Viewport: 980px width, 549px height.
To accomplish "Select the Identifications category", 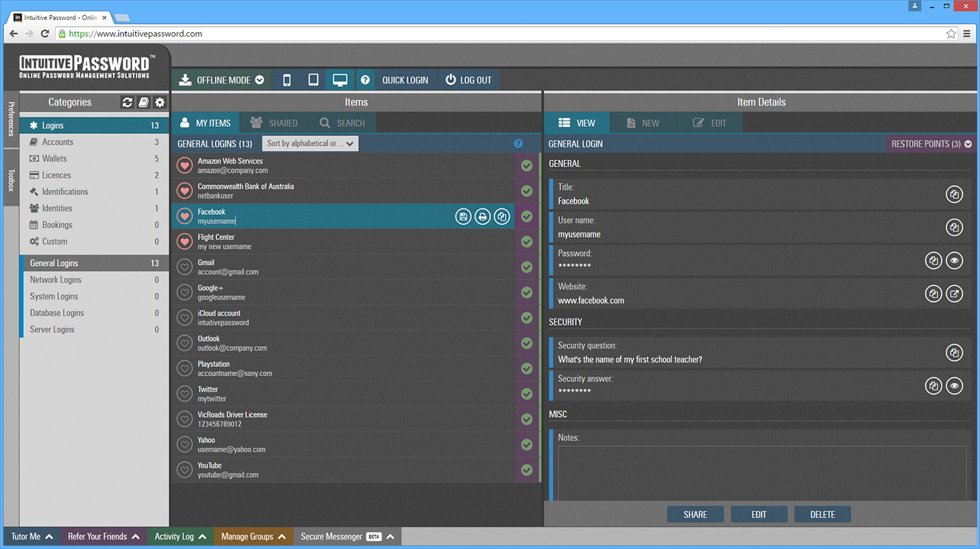I will (94, 192).
